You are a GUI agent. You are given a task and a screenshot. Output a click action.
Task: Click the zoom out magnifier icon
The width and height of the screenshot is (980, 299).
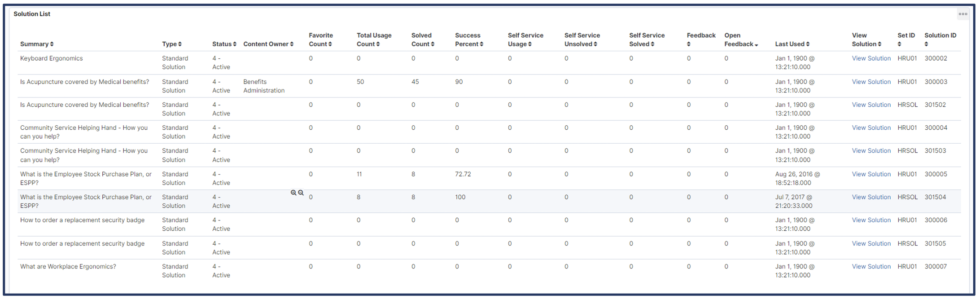(301, 193)
